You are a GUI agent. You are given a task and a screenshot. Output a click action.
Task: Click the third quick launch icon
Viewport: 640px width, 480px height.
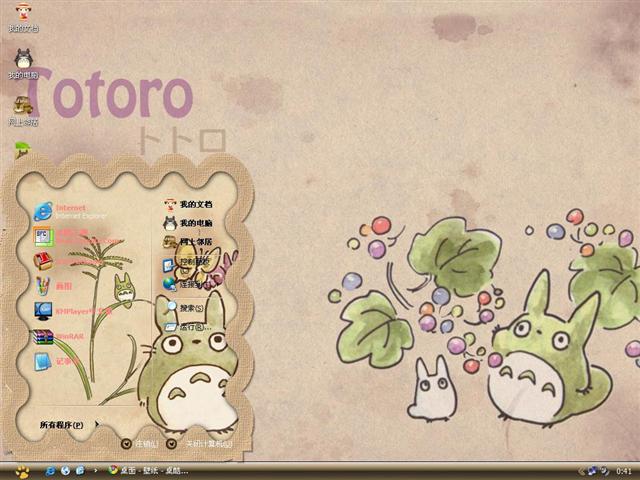[80, 471]
